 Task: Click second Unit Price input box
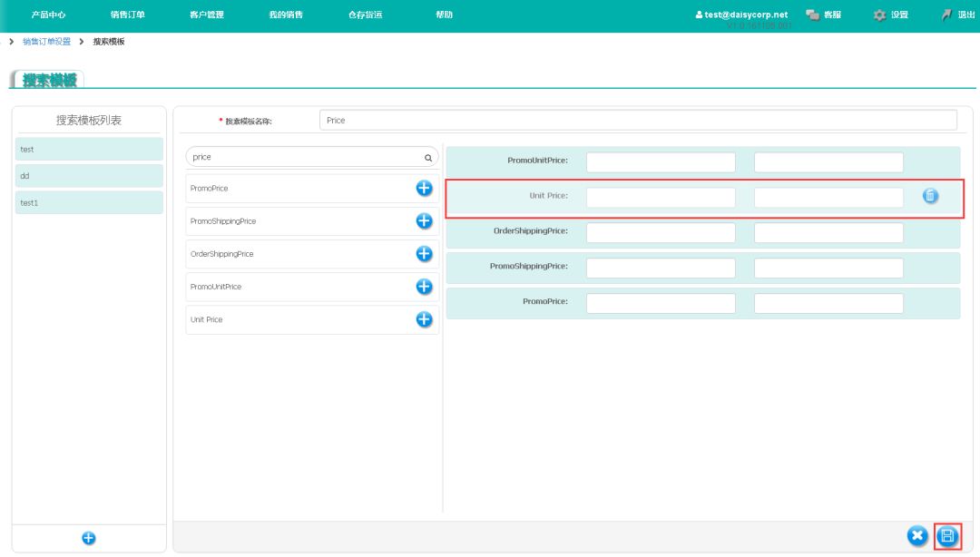(828, 198)
